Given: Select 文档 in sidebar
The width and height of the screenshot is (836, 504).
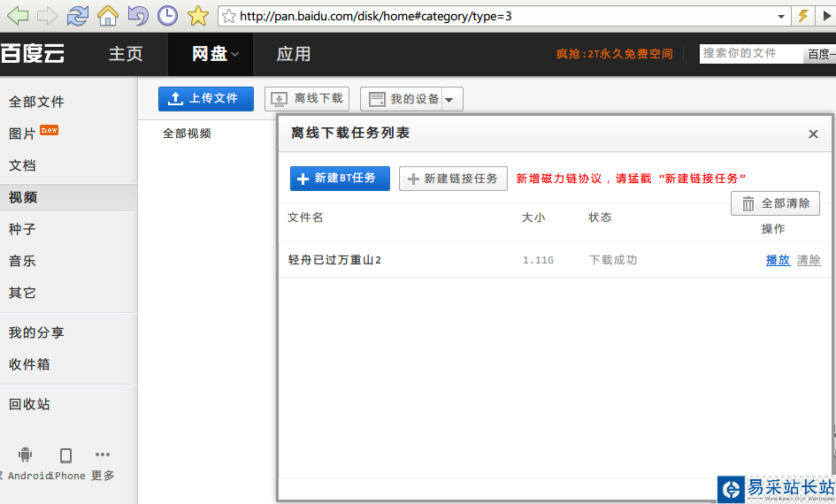Looking at the screenshot, I should click(x=22, y=165).
